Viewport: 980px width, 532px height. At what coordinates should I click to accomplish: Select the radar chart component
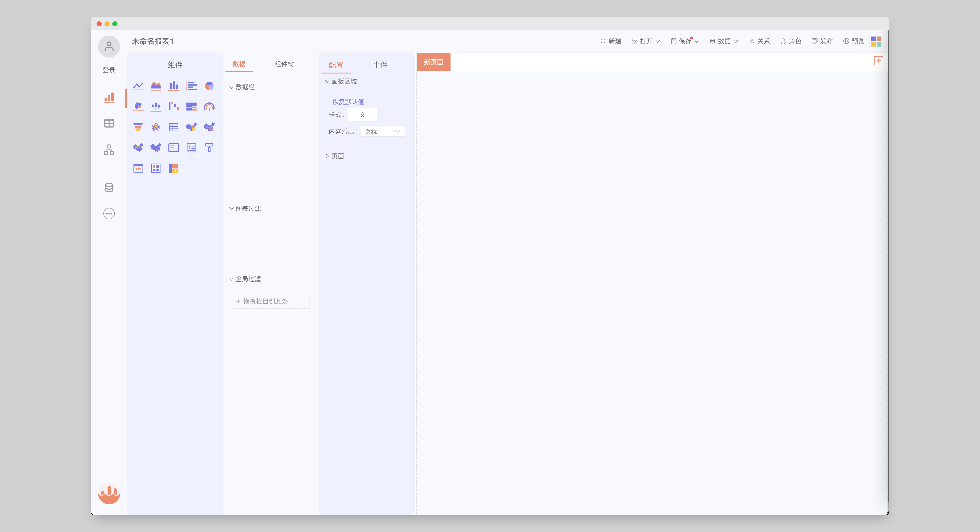click(x=156, y=127)
